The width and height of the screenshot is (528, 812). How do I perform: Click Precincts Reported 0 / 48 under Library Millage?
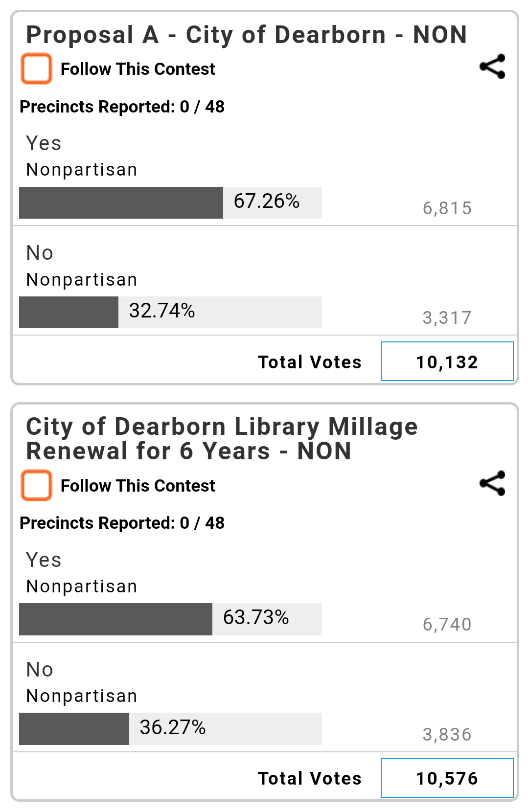[122, 523]
